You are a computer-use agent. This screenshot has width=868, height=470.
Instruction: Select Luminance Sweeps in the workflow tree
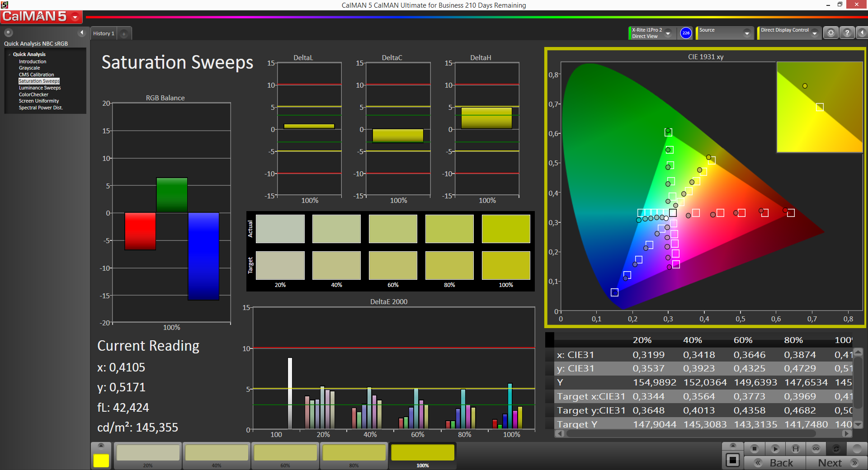click(40, 88)
